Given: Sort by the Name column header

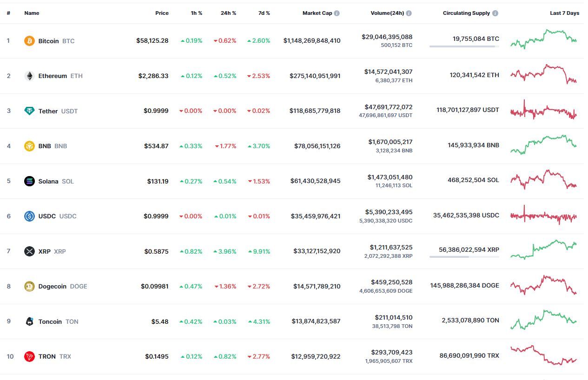Looking at the screenshot, I should (32, 13).
